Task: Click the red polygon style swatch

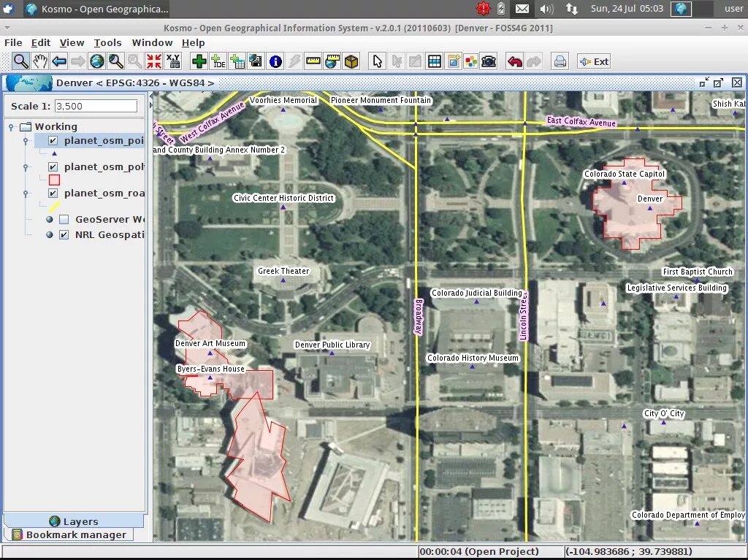Action: point(54,180)
